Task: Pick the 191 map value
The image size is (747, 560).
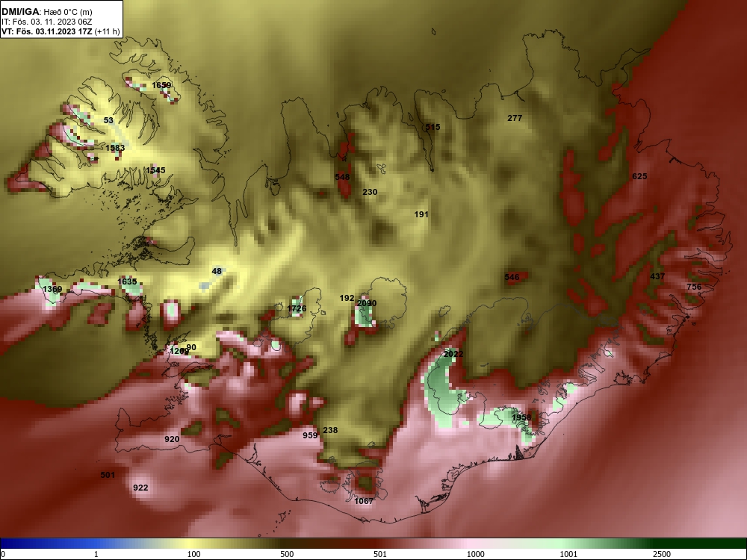Action: [x=421, y=214]
